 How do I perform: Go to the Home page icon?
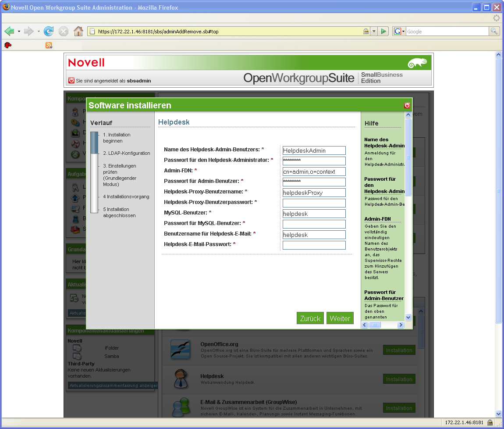pyautogui.click(x=78, y=31)
